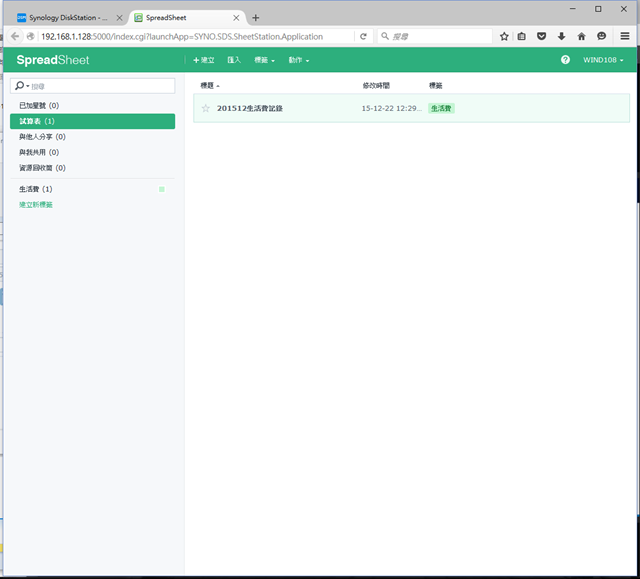640x579 pixels.
Task: Click the chat smiley toolbar icon
Action: (601, 36)
